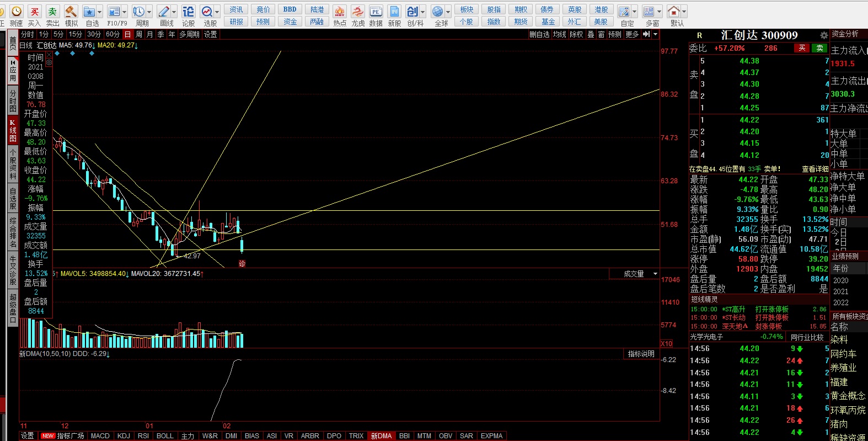
Task: Click the 同行业比较 industry comparison link
Action: [x=807, y=337]
